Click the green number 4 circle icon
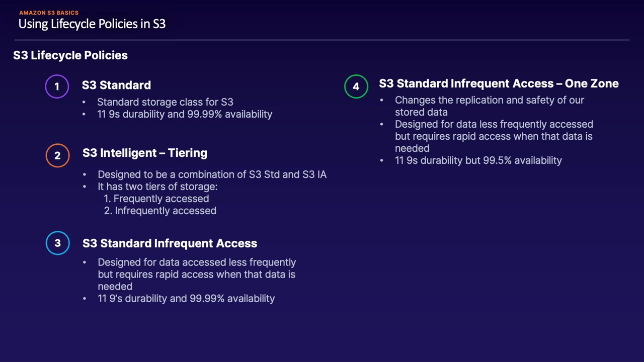644x362 pixels. pyautogui.click(x=356, y=86)
